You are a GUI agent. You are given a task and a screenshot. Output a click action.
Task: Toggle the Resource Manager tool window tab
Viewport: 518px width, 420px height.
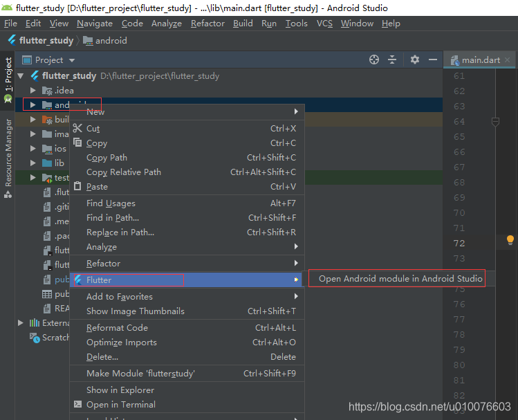tap(8, 158)
